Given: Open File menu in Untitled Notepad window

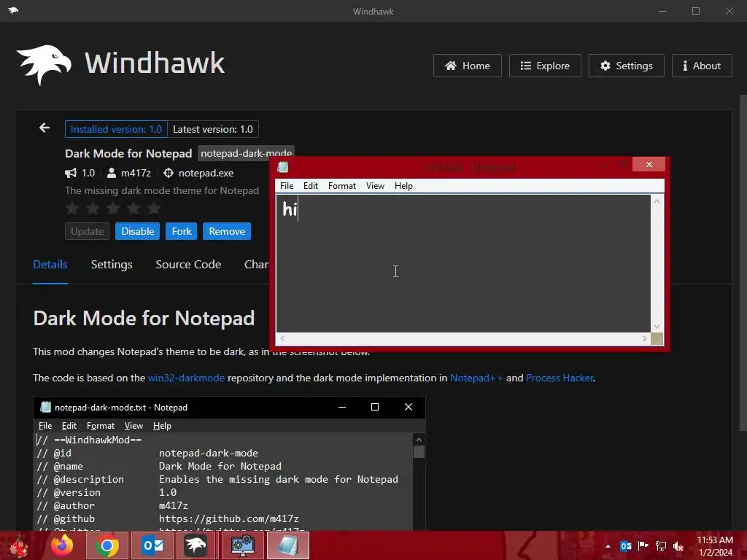Looking at the screenshot, I should tap(287, 186).
